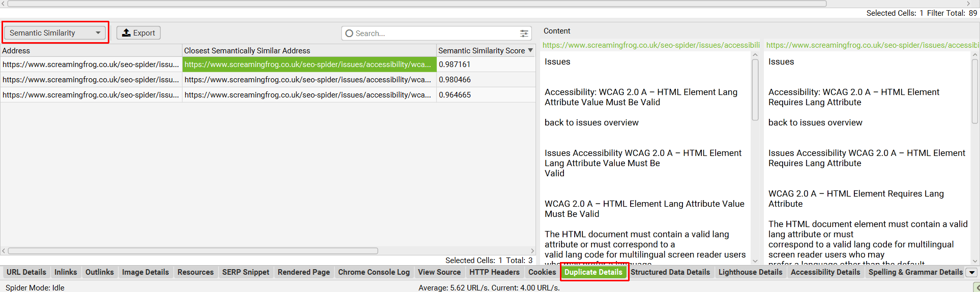The height and width of the screenshot is (292, 980).
Task: Select similarity score 0.964665 cell
Action: [x=486, y=95]
